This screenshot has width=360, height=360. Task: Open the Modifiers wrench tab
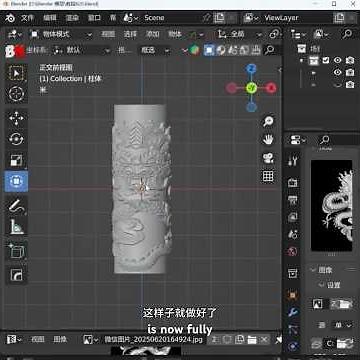click(293, 312)
